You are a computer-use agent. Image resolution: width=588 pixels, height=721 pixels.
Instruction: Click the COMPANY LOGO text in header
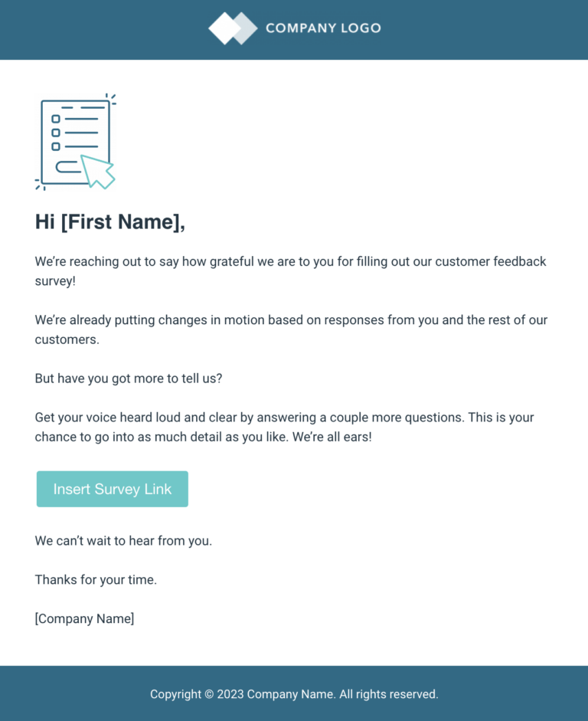(x=323, y=28)
